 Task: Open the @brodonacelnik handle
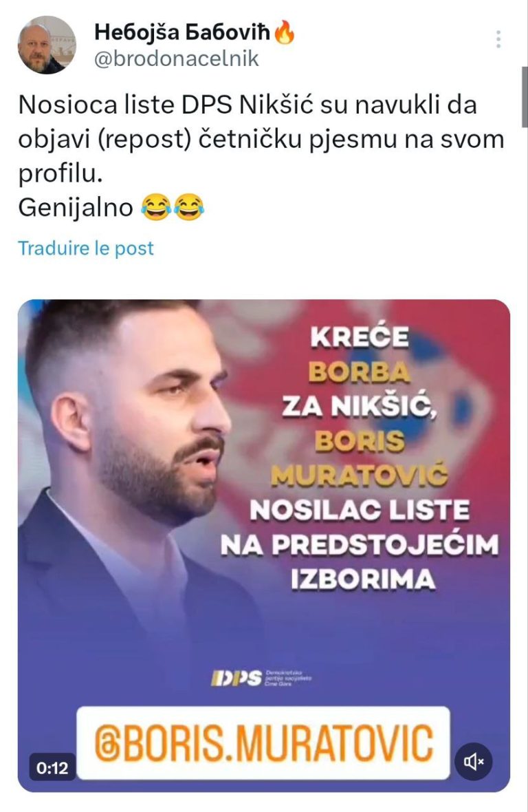(177, 59)
